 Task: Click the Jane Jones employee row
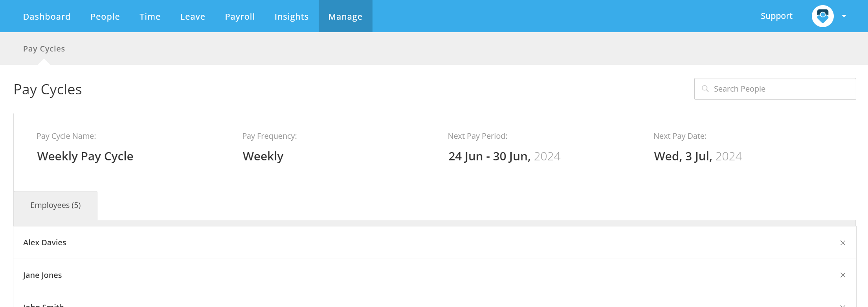tap(435, 275)
